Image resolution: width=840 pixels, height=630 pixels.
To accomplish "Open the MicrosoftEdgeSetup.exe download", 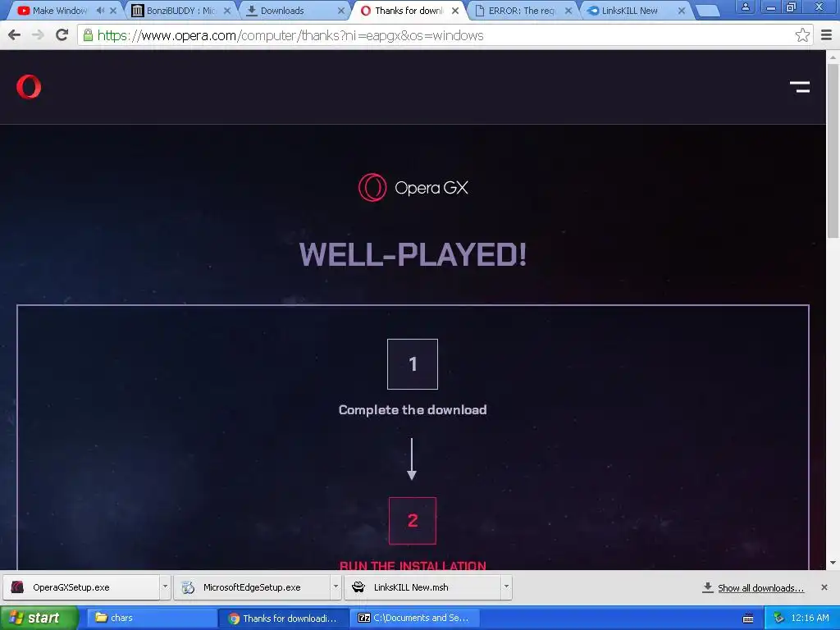I will (x=252, y=587).
